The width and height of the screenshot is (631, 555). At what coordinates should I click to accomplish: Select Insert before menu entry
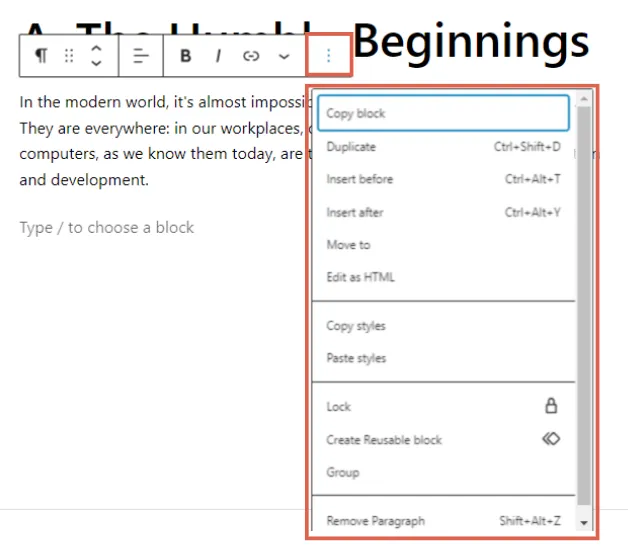point(443,179)
